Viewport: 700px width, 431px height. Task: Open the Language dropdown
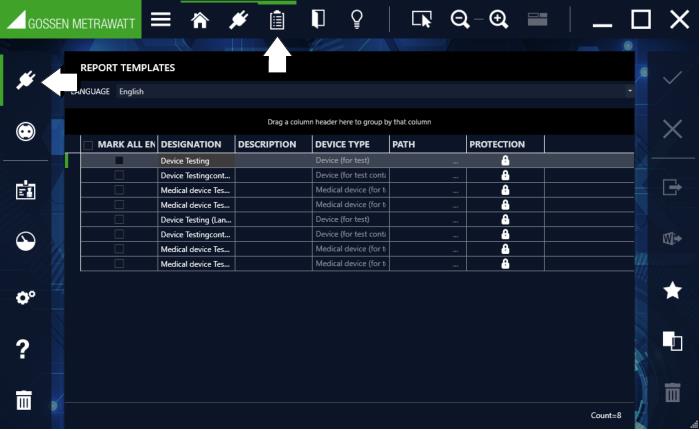(375, 92)
